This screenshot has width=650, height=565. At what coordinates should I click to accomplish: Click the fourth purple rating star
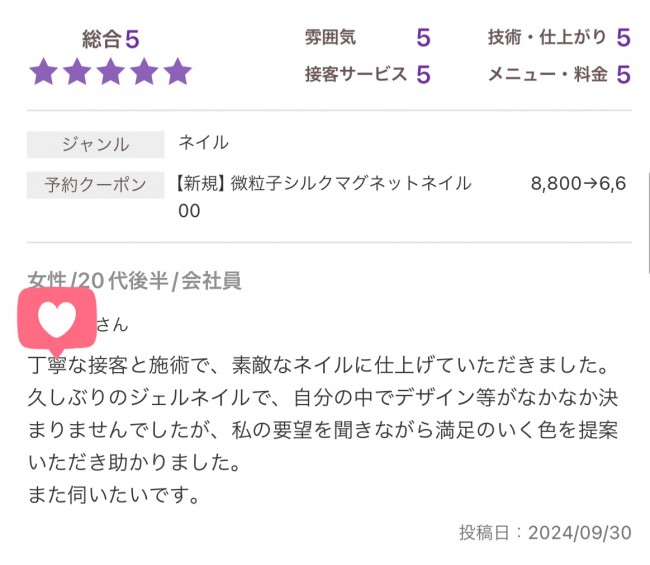(x=144, y=72)
